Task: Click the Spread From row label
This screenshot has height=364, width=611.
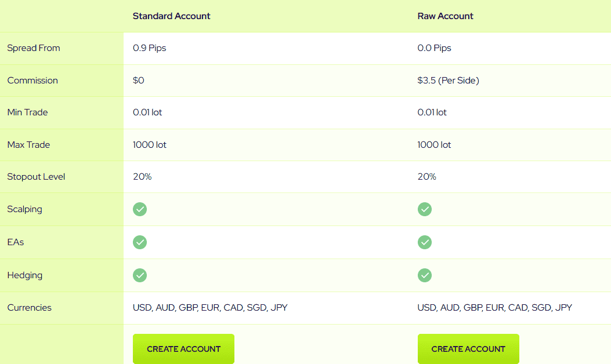Action: click(34, 48)
